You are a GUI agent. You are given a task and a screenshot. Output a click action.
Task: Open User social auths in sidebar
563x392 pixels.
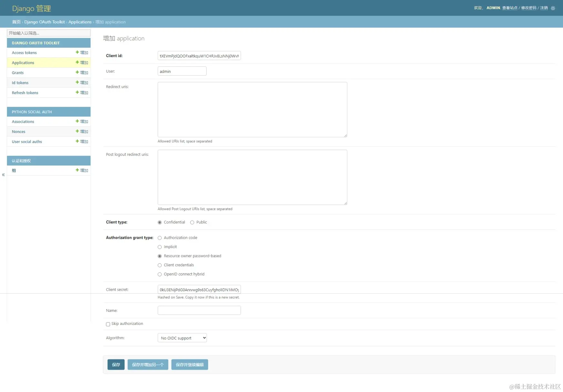[27, 142]
